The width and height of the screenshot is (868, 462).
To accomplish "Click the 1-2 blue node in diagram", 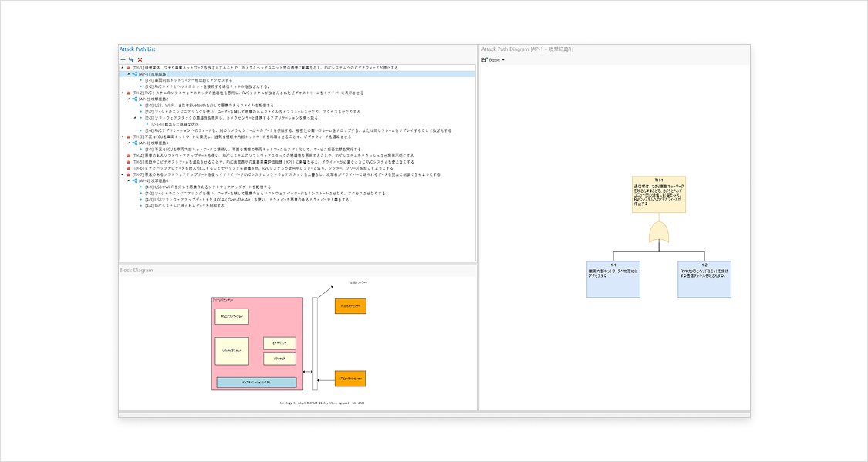I will click(704, 279).
